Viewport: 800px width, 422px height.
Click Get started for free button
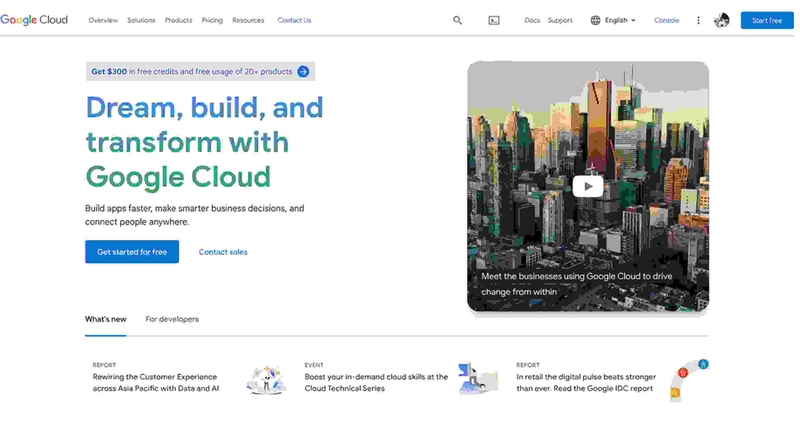point(132,252)
